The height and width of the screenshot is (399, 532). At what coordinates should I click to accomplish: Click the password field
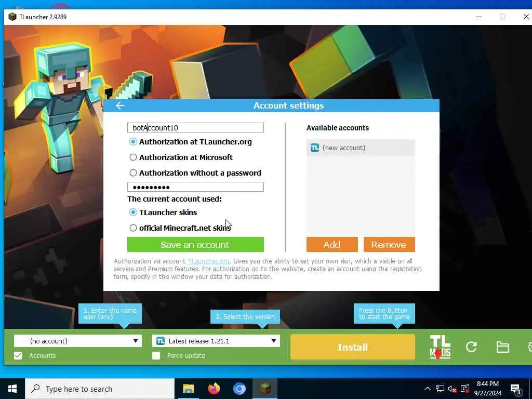(195, 187)
